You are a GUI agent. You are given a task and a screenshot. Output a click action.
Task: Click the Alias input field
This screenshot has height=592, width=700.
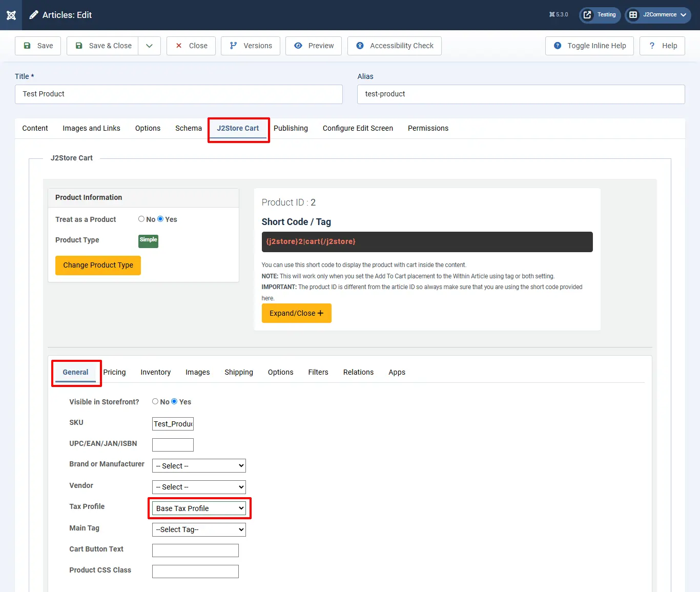(521, 94)
